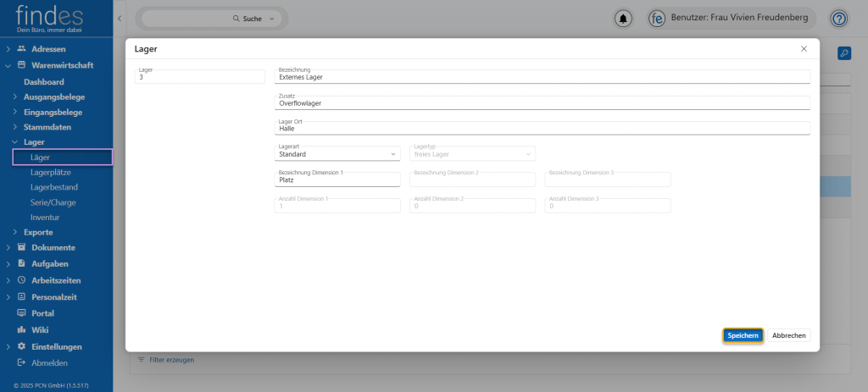868x392 pixels.
Task: Click the Abmelden logout icon
Action: point(21,362)
